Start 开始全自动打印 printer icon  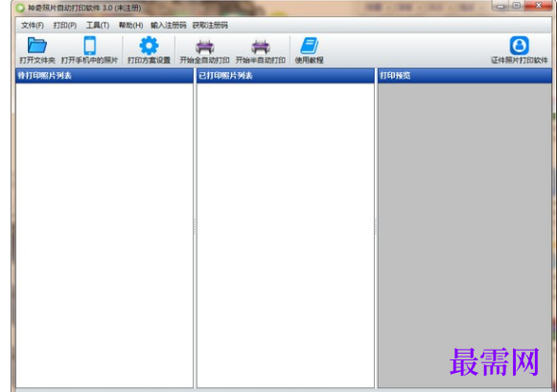point(204,46)
